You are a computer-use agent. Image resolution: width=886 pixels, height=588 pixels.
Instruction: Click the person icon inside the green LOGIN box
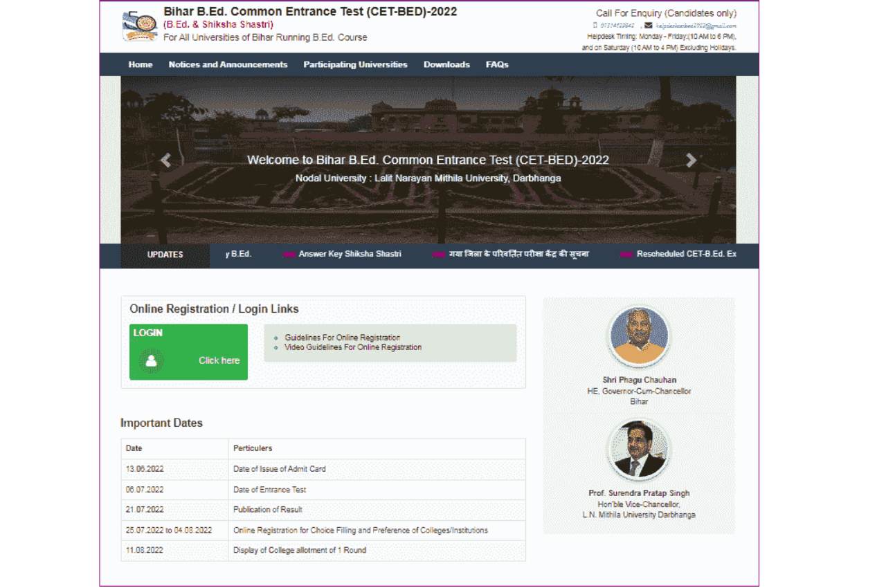(152, 360)
